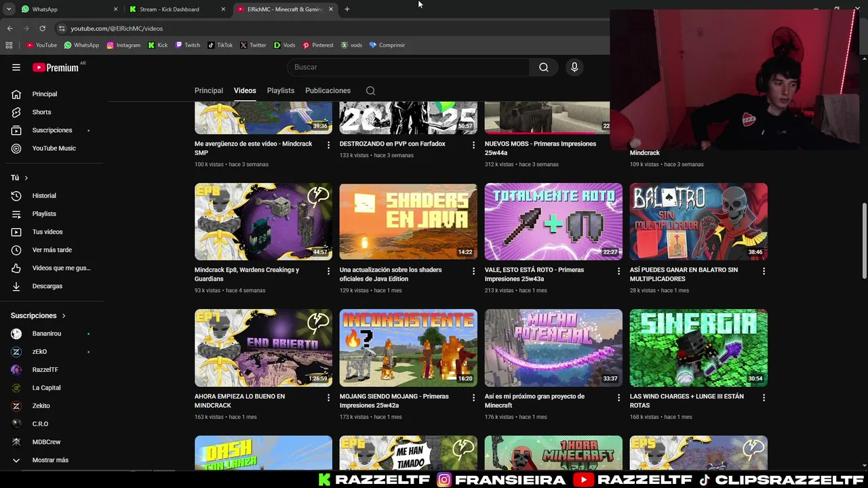Open Playlists in left sidebar

[x=52, y=213]
